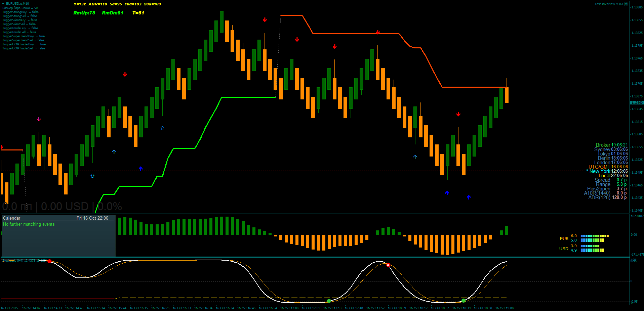Click the Pips2open -3.7 p value
The width and height of the screenshot is (644, 311).
coord(621,189)
